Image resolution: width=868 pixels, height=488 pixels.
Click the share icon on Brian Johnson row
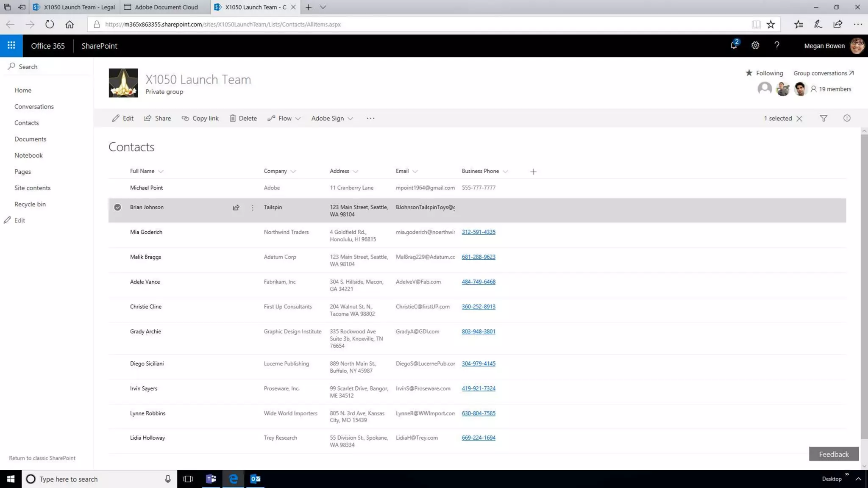click(236, 208)
